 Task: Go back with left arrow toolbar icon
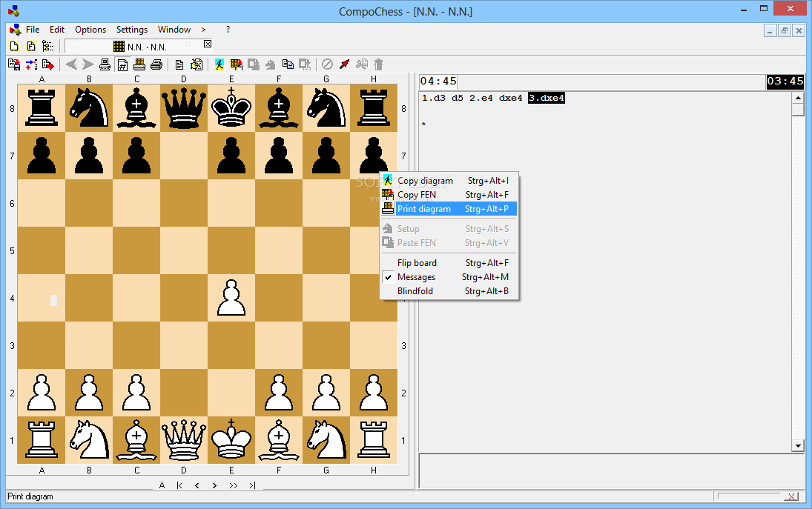pos(71,64)
